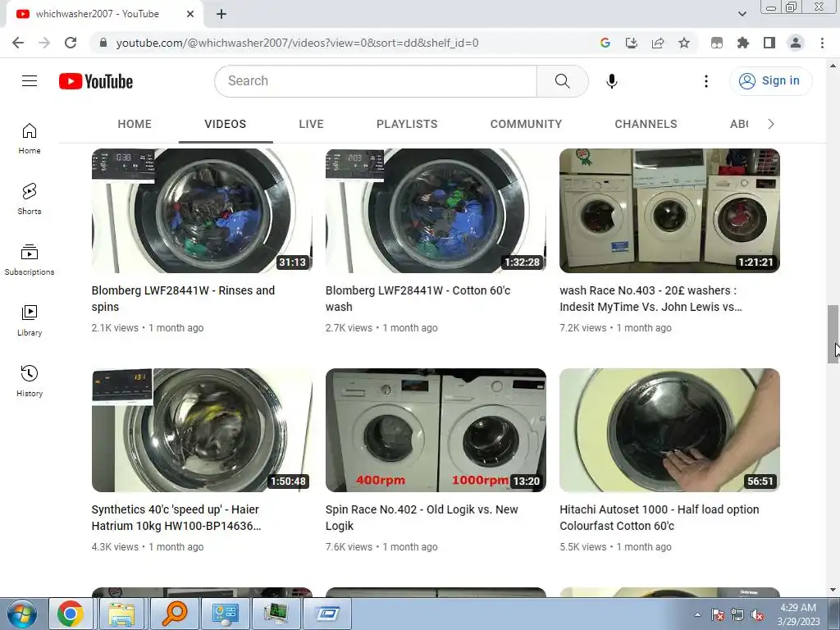
Task: Open Subscriptions in the sidebar
Action: tap(30, 259)
